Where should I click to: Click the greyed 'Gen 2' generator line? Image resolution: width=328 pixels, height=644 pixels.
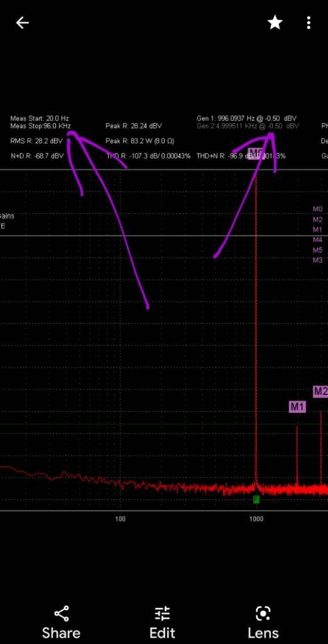click(248, 126)
